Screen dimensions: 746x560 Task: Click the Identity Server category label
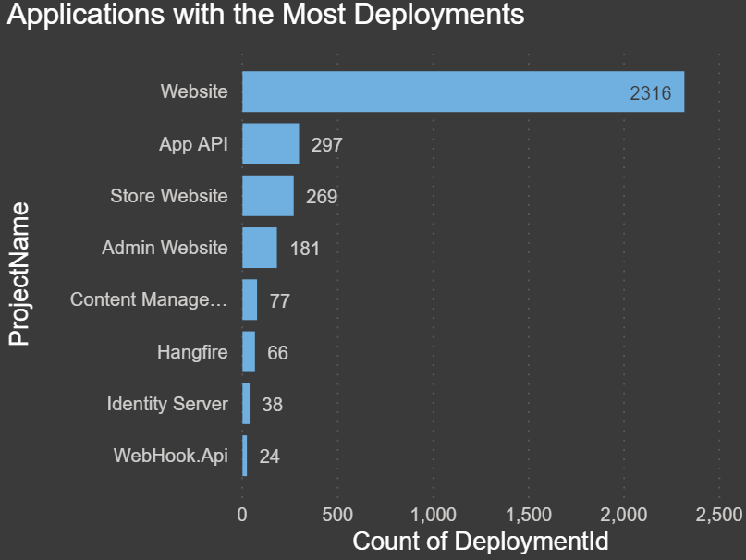coord(166,404)
